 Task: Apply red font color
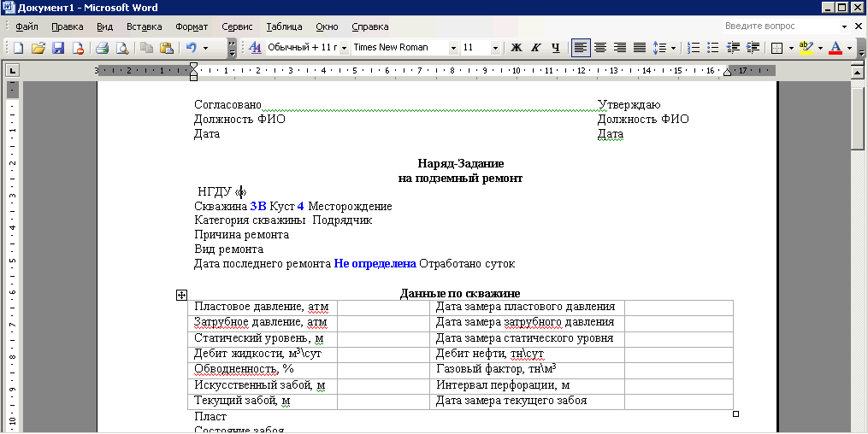[x=836, y=48]
